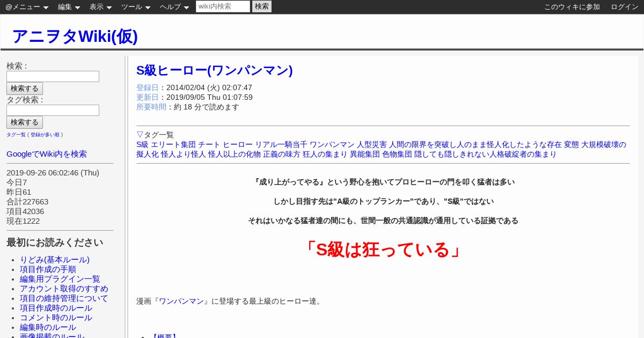Open the アニヲタWiki(仮) site title link

pos(75,36)
